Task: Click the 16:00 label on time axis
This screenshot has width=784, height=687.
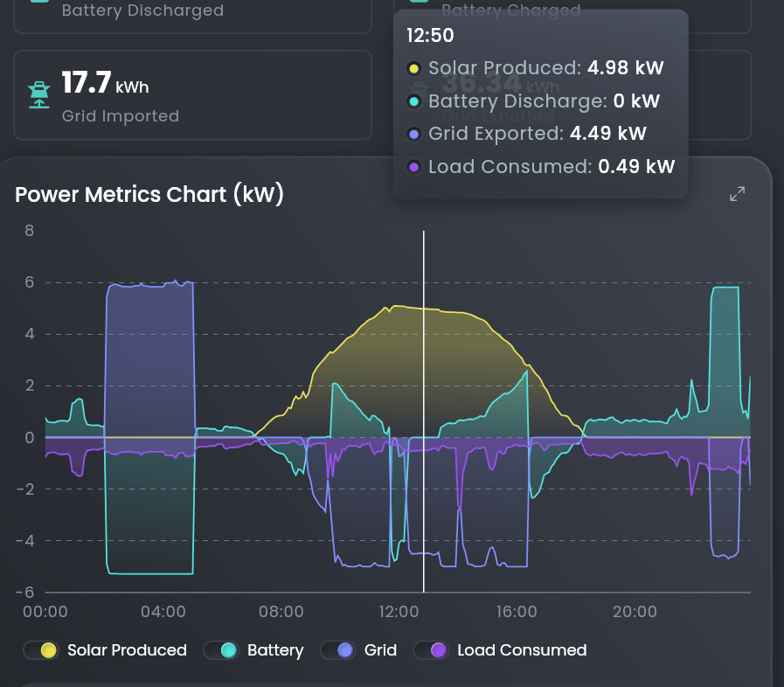Action: click(517, 612)
